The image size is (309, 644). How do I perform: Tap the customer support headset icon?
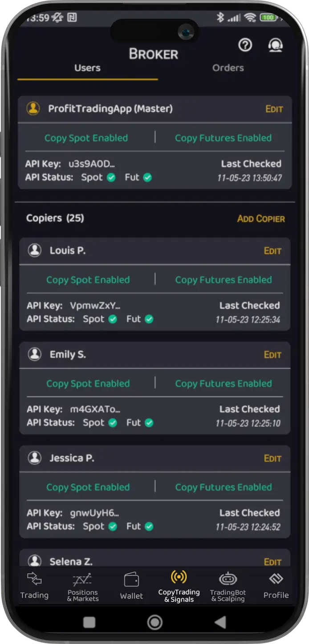[x=276, y=45]
